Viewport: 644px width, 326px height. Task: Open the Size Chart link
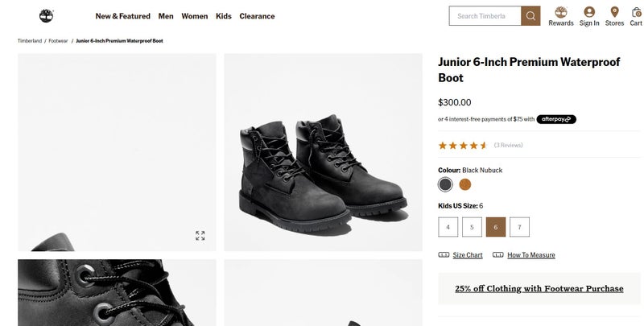pos(467,255)
